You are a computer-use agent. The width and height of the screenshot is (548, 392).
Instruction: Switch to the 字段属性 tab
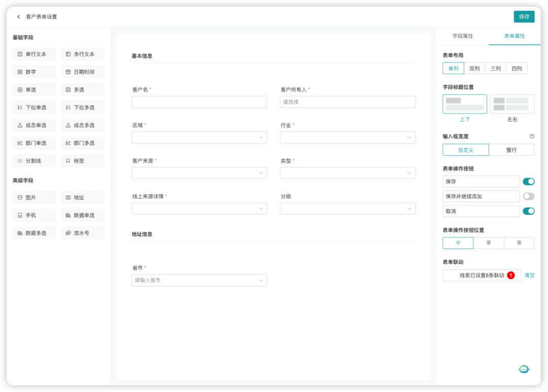[x=462, y=36]
